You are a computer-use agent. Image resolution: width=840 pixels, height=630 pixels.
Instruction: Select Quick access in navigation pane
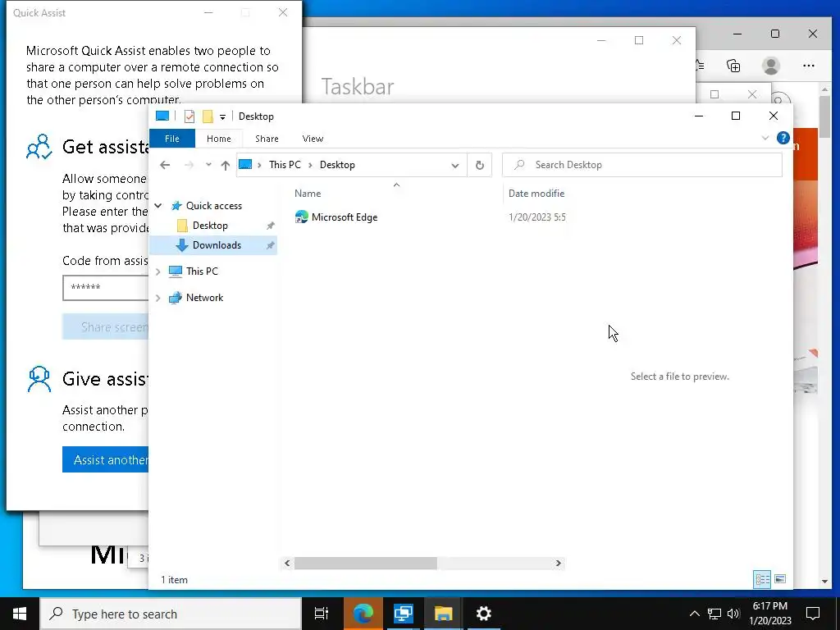pyautogui.click(x=214, y=206)
